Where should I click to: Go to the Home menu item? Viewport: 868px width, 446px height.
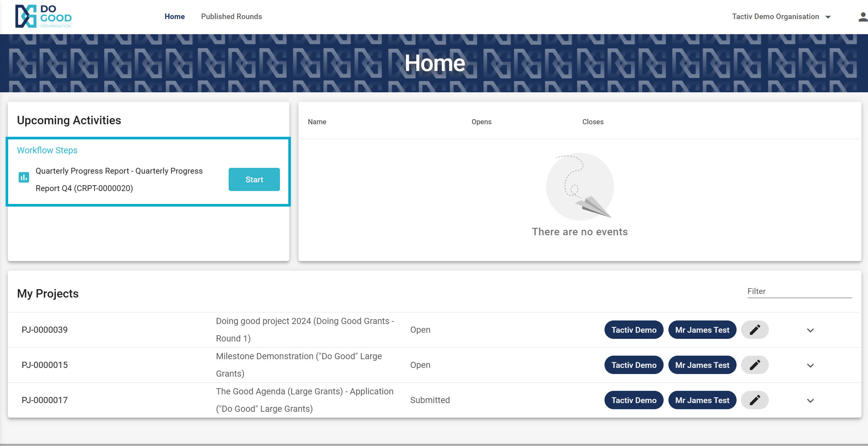(x=175, y=16)
